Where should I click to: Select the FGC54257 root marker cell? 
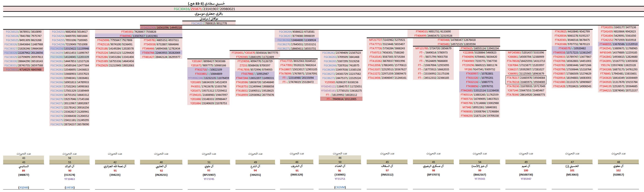pyautogui.click(x=209, y=23)
